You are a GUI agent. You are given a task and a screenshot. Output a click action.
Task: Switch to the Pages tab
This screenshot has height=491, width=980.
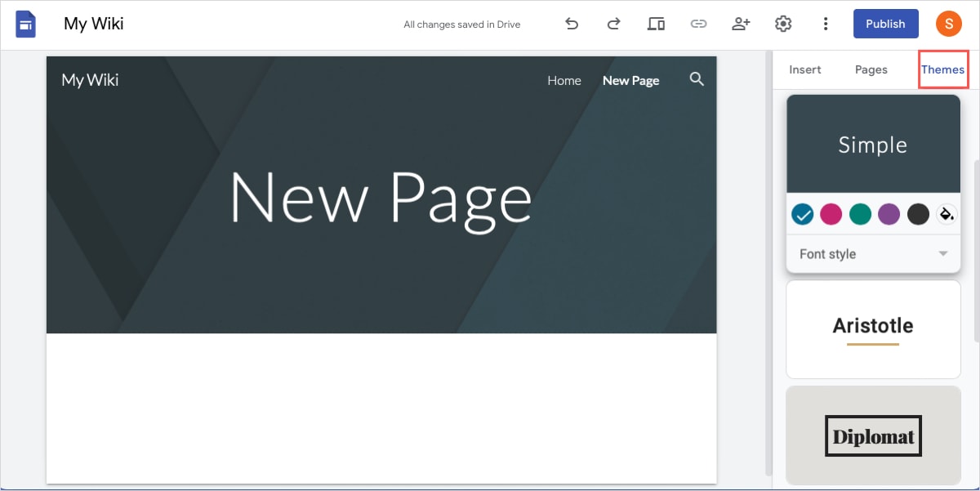(871, 69)
